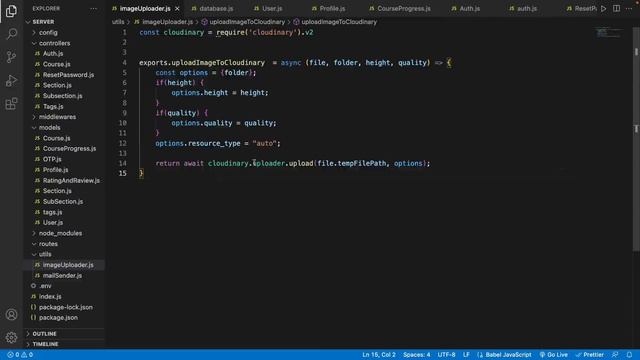Change indentation Spaces: 4
This screenshot has width=640, height=360.
tap(417, 355)
